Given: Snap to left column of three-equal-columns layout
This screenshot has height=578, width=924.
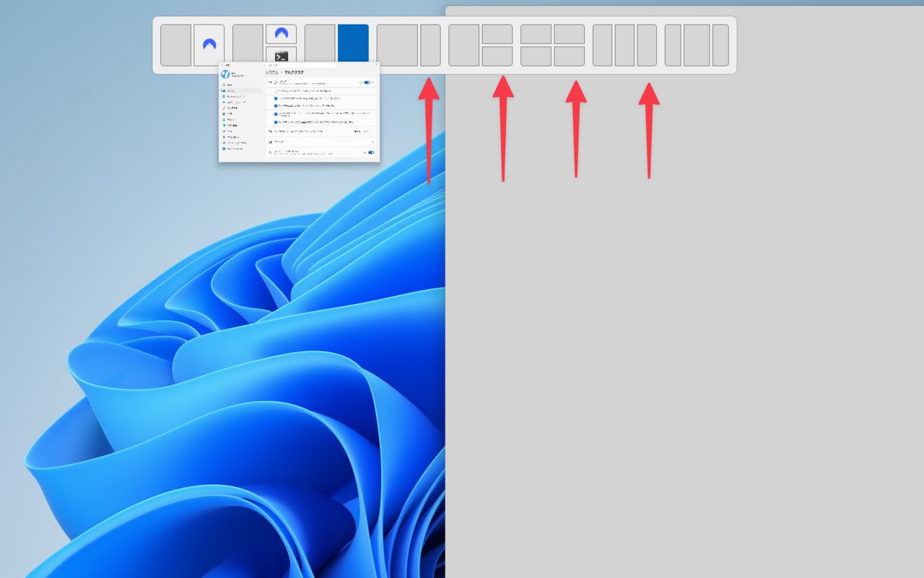Looking at the screenshot, I should click(x=603, y=45).
